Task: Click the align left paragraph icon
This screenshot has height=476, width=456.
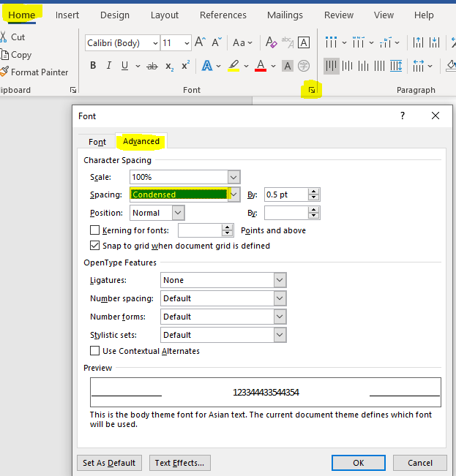Action: pos(331,66)
